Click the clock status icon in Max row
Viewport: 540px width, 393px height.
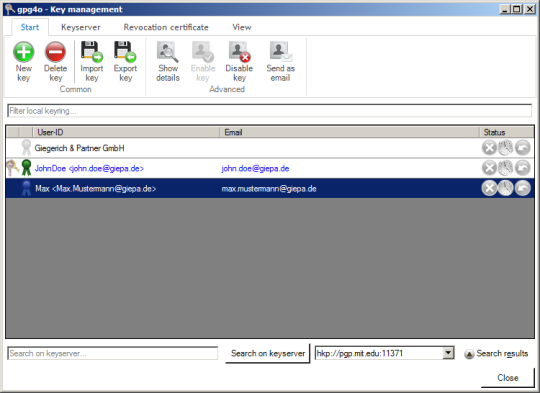[x=506, y=188]
